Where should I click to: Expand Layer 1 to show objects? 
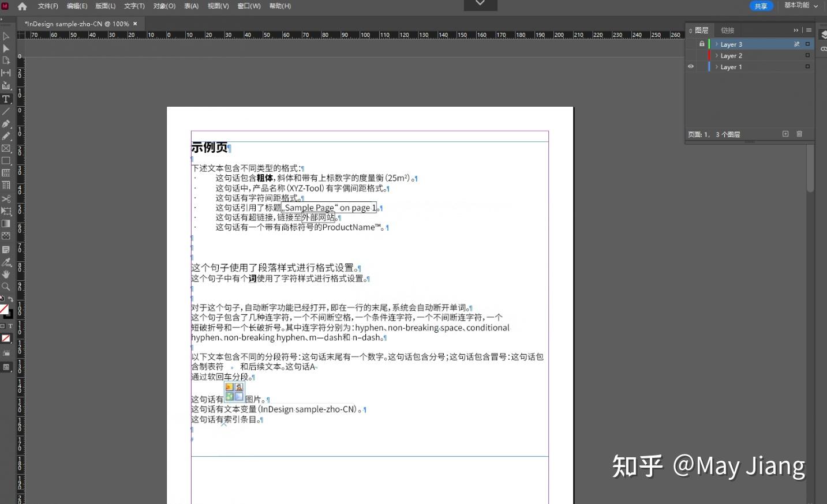tap(716, 66)
